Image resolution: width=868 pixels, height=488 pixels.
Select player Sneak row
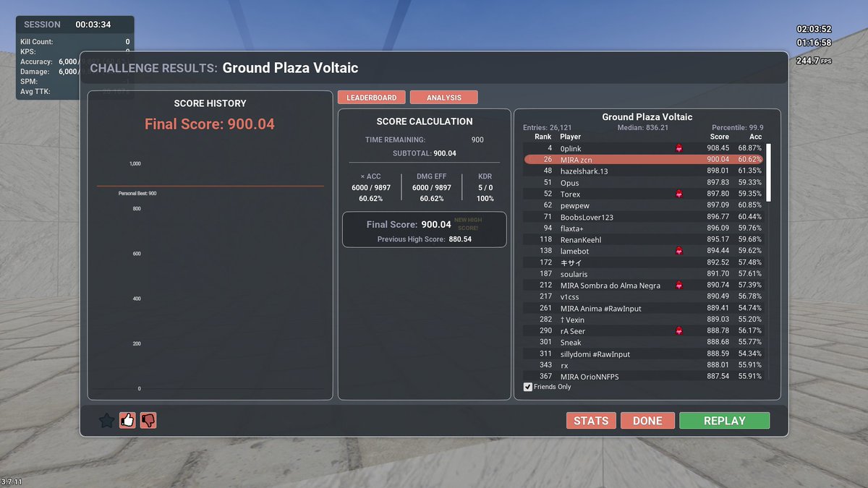click(x=644, y=342)
